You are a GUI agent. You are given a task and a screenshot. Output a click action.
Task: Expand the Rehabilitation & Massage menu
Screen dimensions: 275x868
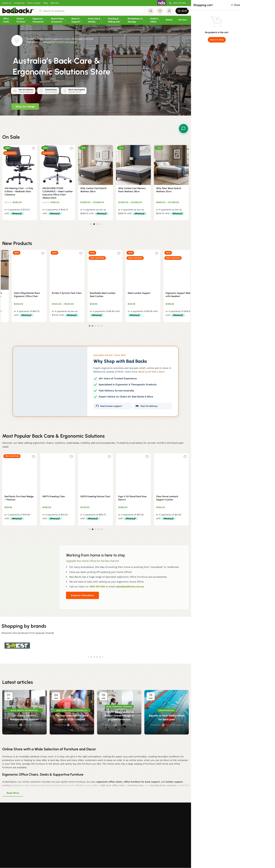[135, 20]
